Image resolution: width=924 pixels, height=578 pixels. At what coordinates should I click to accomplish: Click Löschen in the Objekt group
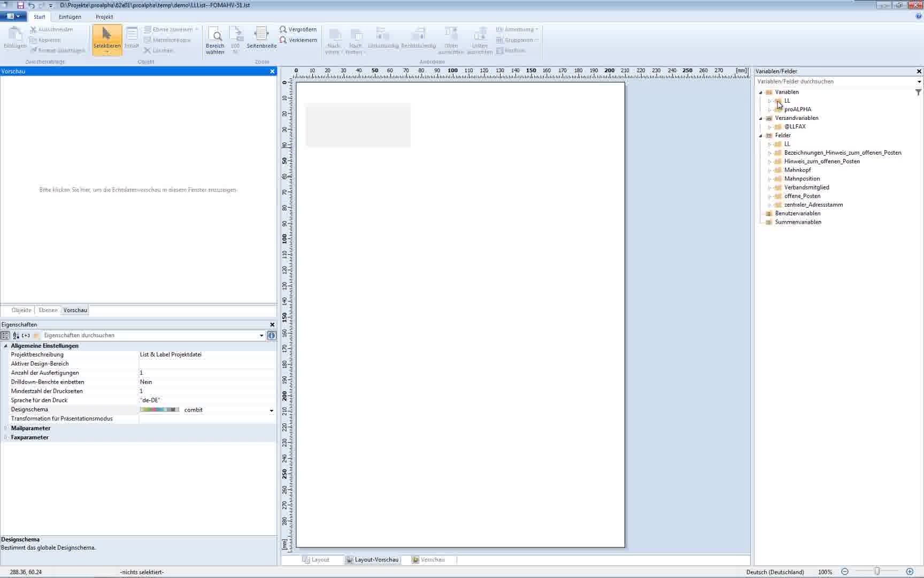point(158,50)
